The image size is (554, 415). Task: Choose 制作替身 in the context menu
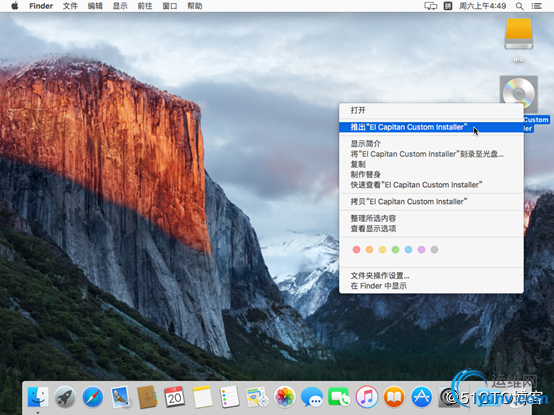tap(431, 174)
